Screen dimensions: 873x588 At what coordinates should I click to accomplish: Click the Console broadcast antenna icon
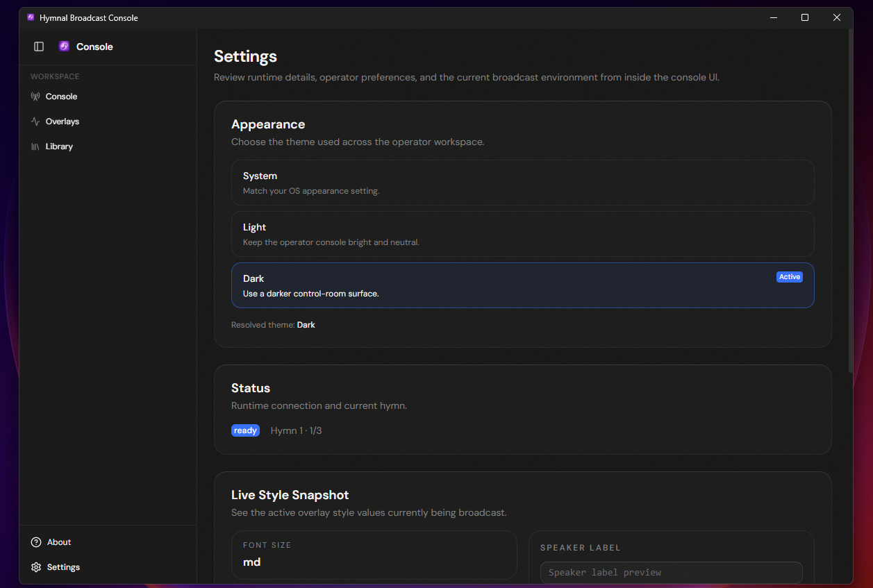coord(35,96)
